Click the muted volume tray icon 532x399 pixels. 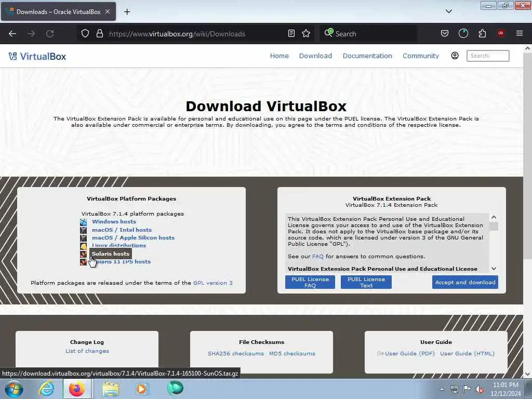480,390
